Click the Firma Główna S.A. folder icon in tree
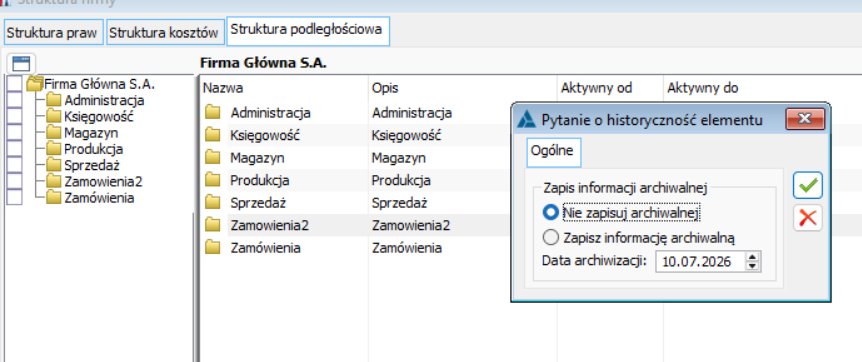This screenshot has width=862, height=362. pos(34,84)
